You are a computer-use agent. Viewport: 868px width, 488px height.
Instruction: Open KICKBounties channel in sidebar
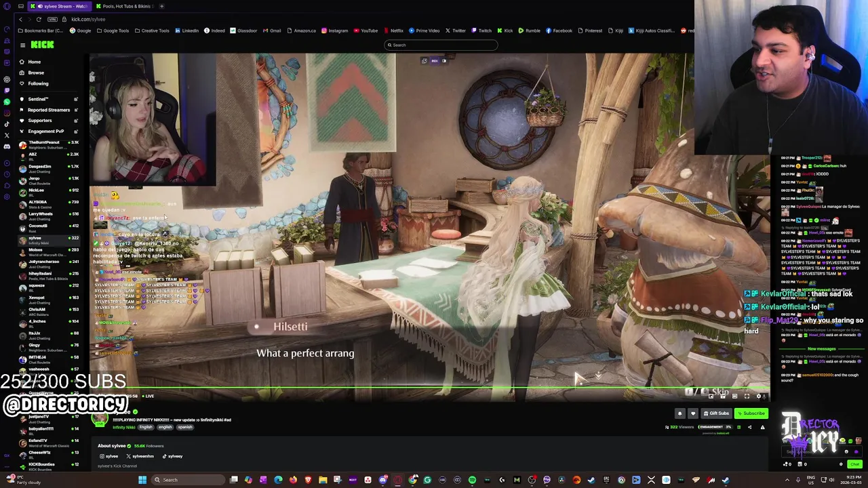(49, 466)
